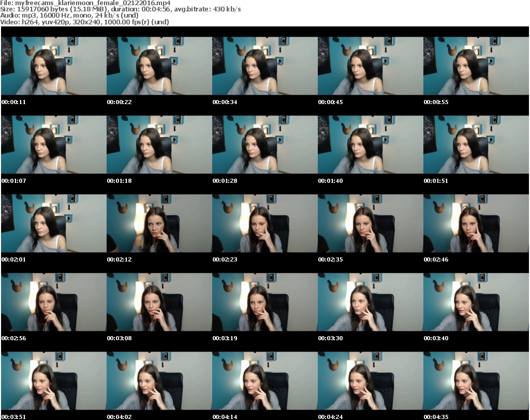Select the frame labeled 00:00:22
Image resolution: width=530 pixels, height=420 pixels.
point(159,65)
